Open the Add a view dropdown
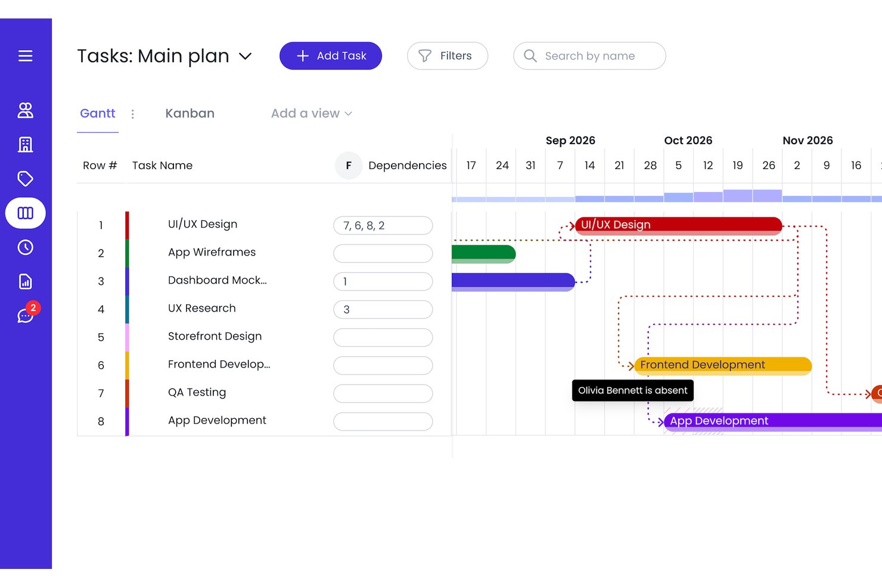 (x=311, y=114)
